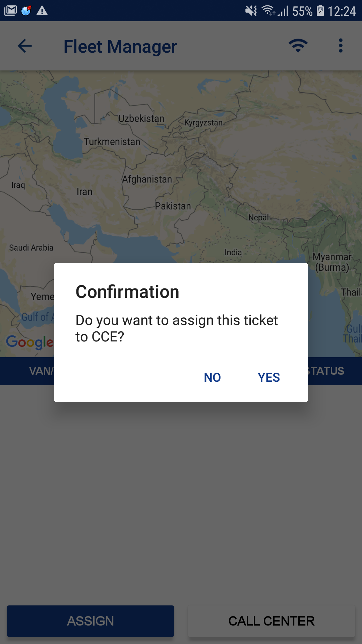362x644 pixels.
Task: Tap the ASSIGN button
Action: [x=90, y=621]
